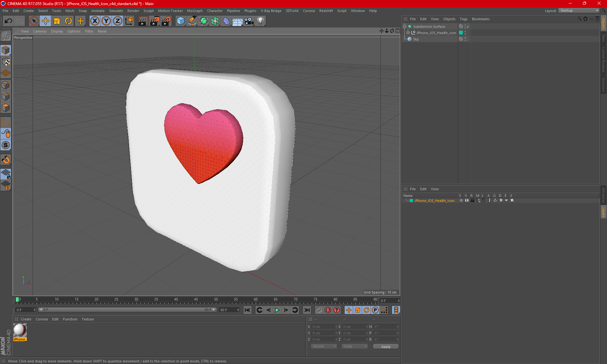This screenshot has width=607, height=364.
Task: Open the Simulate menu
Action: (x=116, y=11)
